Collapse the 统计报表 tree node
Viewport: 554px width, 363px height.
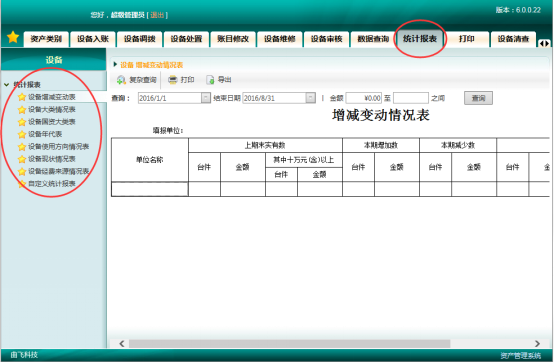pos(6,84)
